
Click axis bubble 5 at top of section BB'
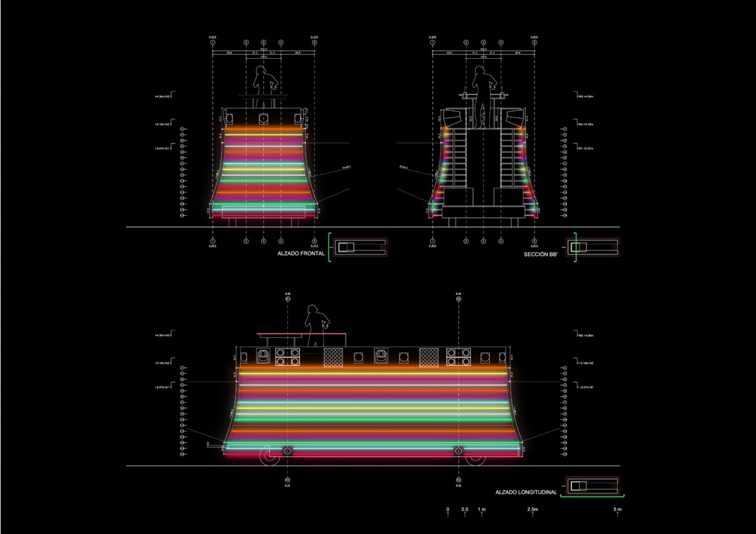(534, 43)
